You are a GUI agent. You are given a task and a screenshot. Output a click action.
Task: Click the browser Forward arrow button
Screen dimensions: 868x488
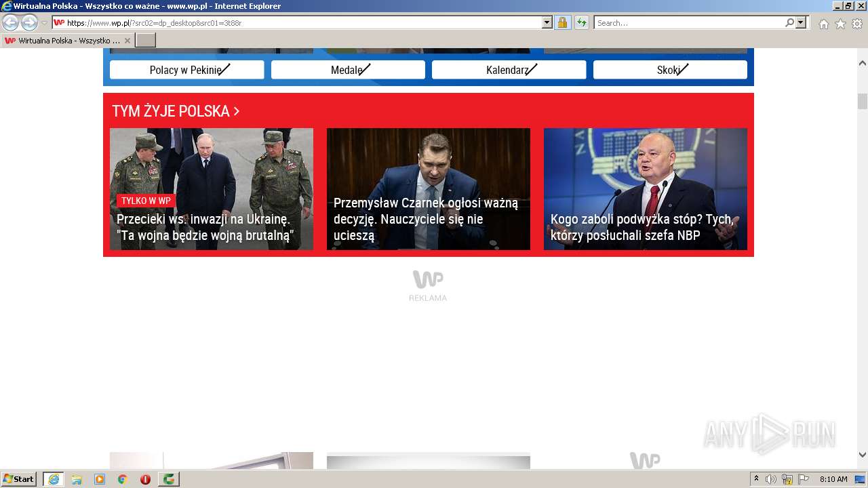29,22
